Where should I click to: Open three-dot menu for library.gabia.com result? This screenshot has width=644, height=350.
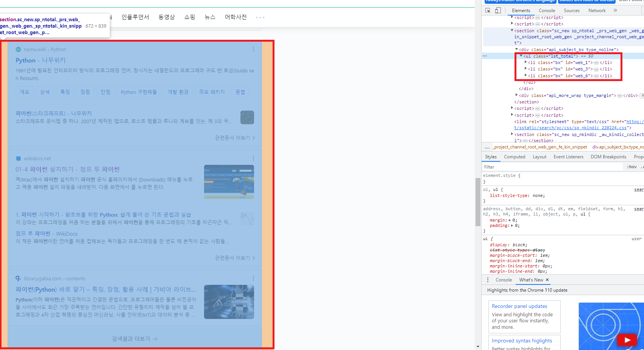click(253, 278)
